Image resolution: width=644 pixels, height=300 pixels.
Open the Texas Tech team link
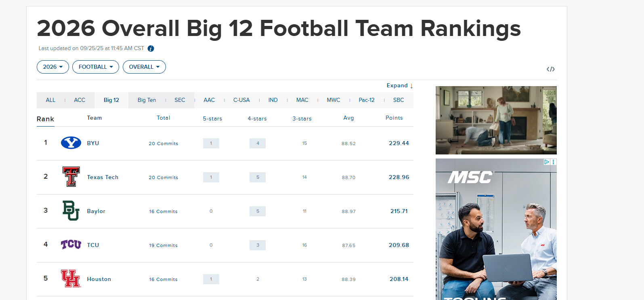pos(103,177)
